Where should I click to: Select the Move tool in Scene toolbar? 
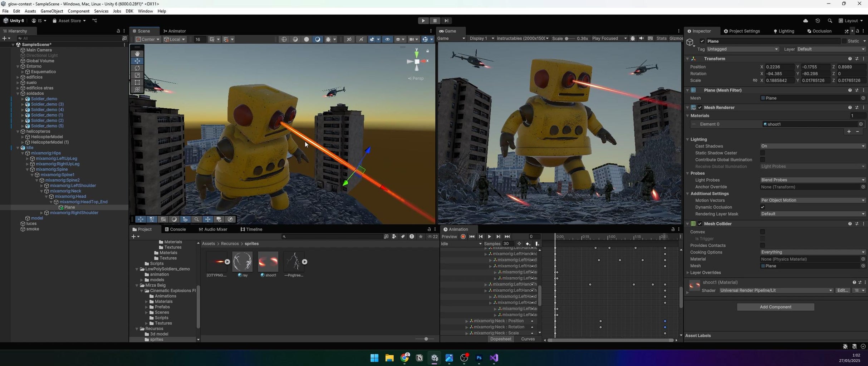[x=137, y=61]
